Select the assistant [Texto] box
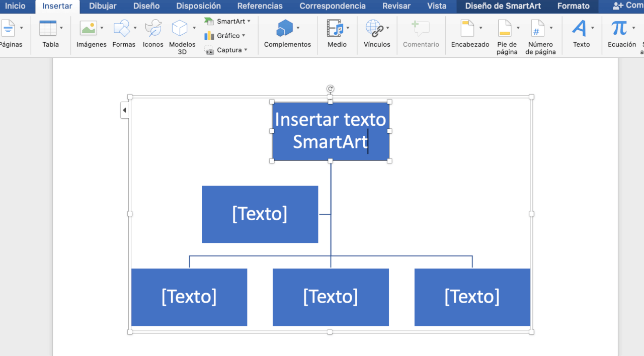 [x=260, y=214]
